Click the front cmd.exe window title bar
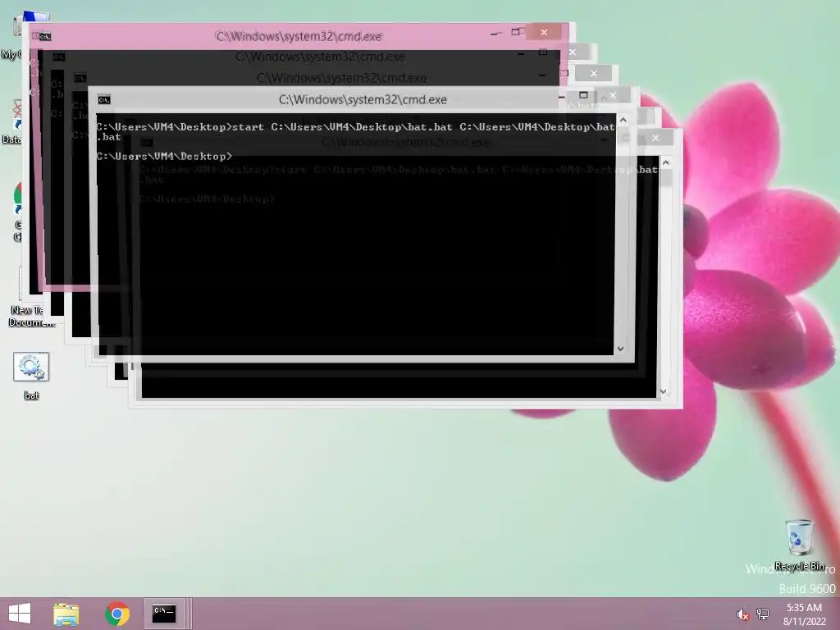The height and width of the screenshot is (630, 840). point(363,99)
